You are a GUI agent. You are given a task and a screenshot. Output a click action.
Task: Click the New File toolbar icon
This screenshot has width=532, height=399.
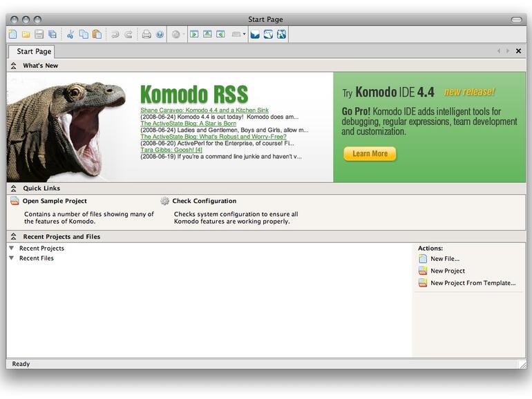12,35
